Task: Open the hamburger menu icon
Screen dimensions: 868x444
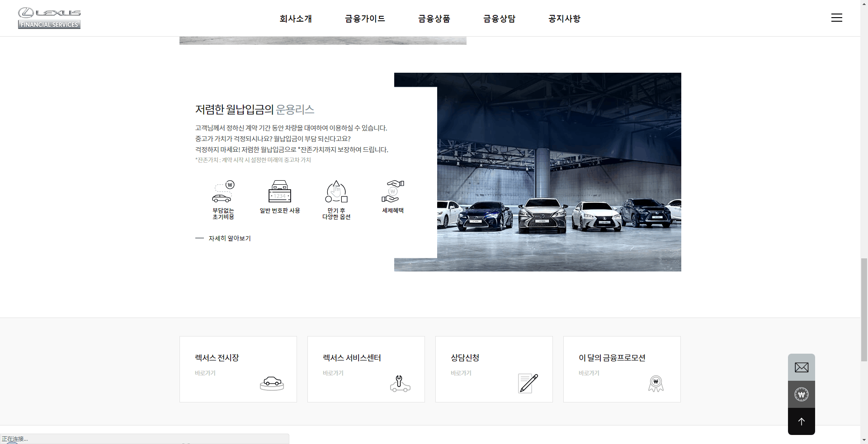Action: 836,18
